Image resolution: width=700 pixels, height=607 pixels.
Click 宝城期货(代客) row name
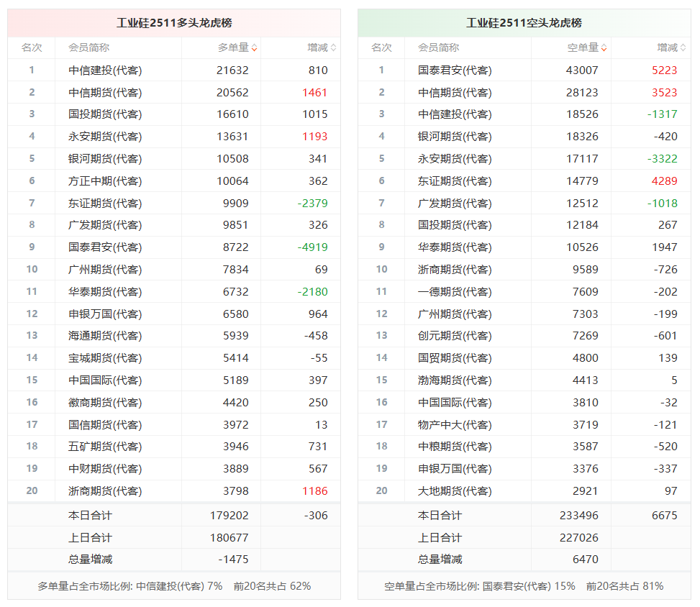[105, 358]
